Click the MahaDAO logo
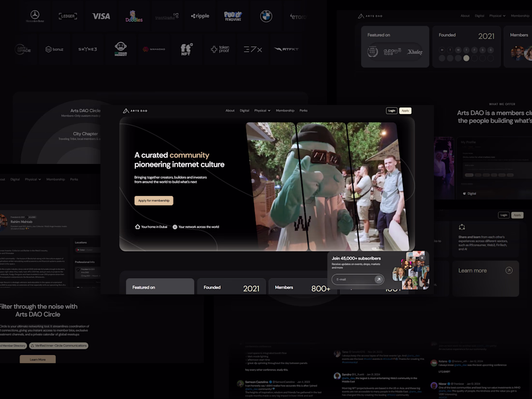 click(154, 49)
